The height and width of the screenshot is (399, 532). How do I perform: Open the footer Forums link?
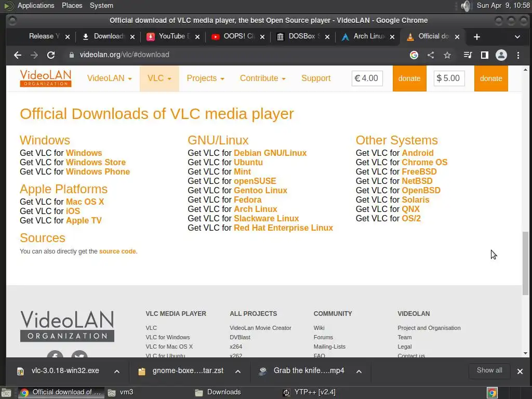(x=323, y=337)
